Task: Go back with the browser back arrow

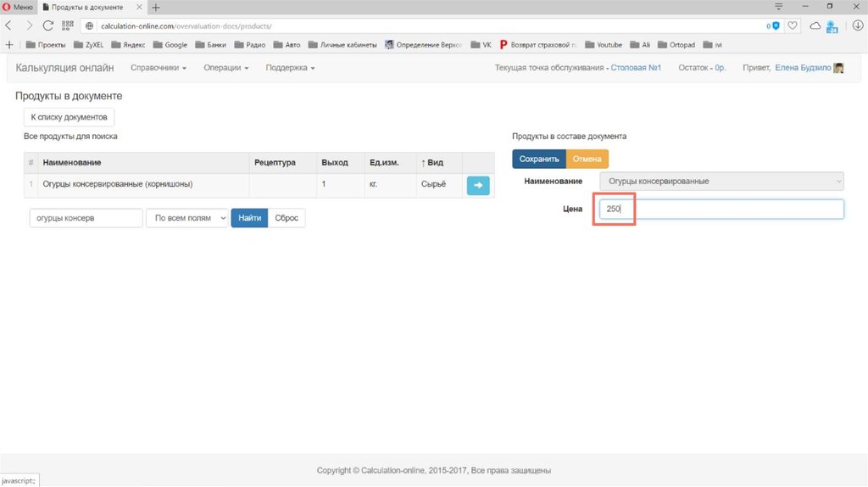Action: click(8, 25)
